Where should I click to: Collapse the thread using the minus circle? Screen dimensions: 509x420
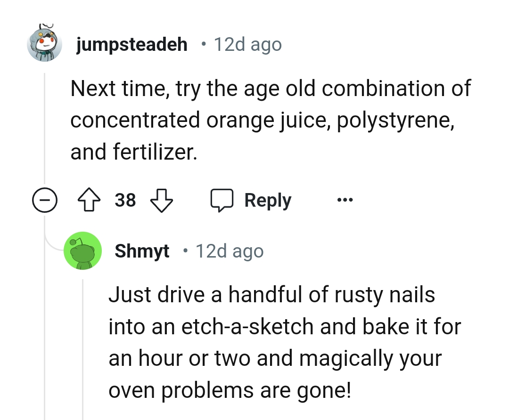point(45,200)
